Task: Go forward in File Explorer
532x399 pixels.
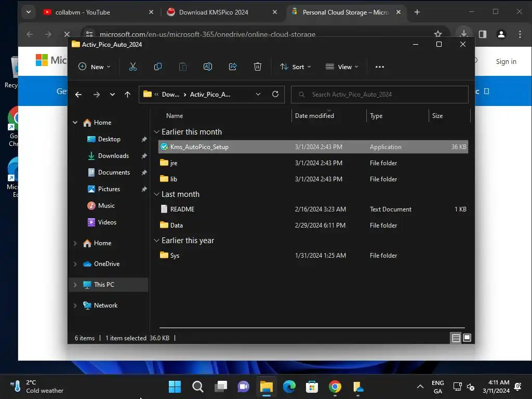Action: click(x=96, y=95)
